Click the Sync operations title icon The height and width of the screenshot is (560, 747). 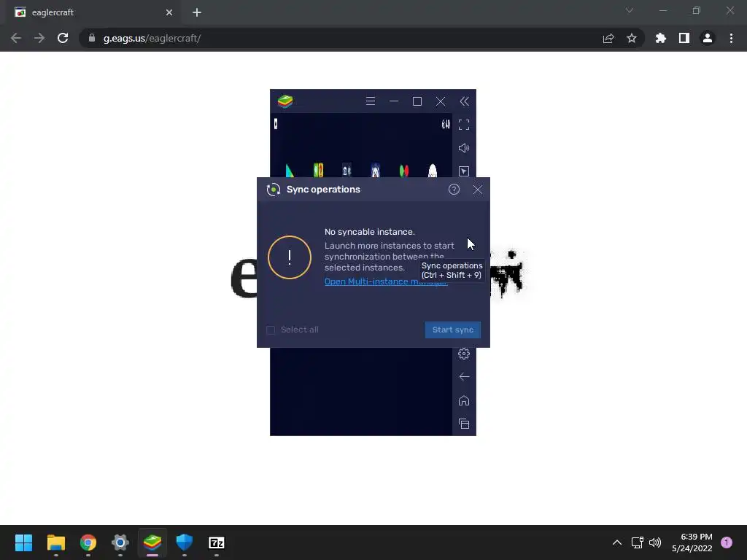(274, 190)
